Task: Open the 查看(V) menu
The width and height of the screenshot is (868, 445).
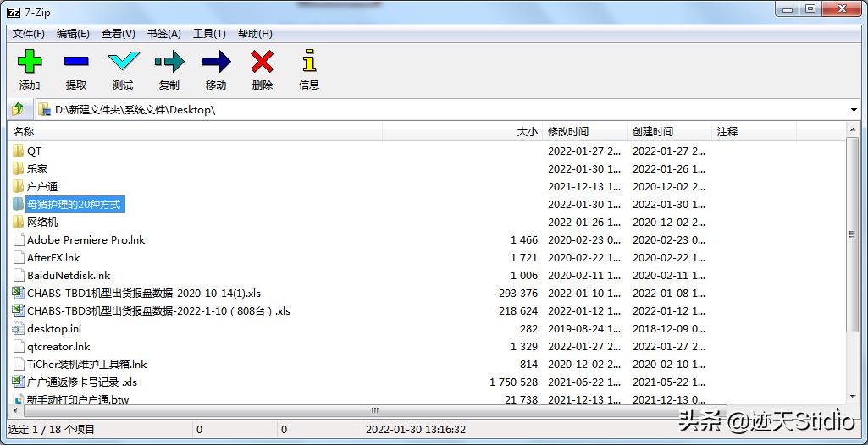Action: [x=119, y=34]
